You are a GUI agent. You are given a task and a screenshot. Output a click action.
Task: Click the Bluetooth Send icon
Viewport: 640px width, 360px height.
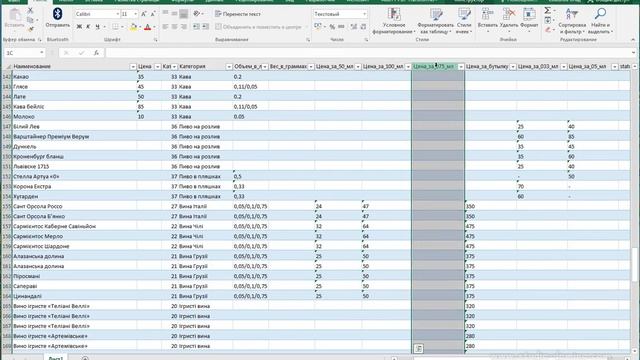pyautogui.click(x=58, y=18)
